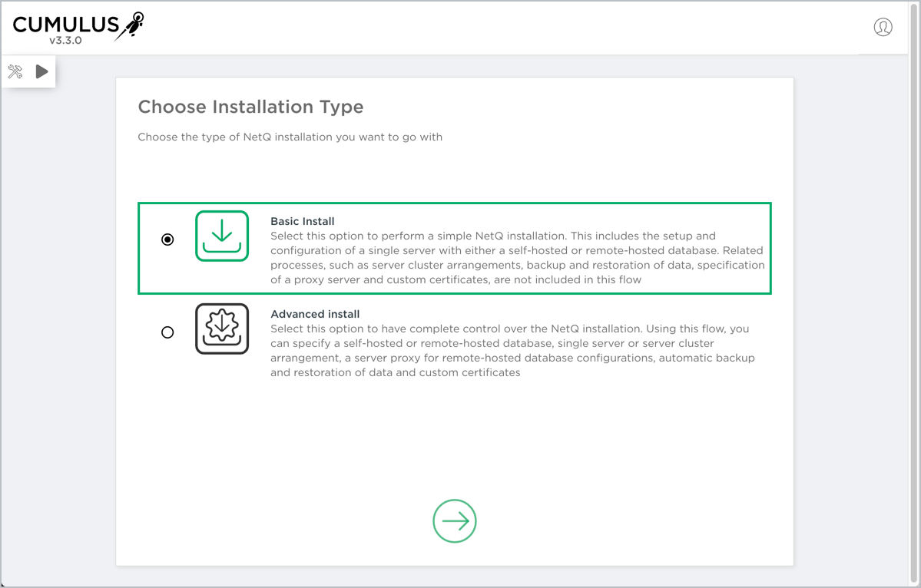Image resolution: width=921 pixels, height=588 pixels.
Task: Click the NetQ installation subtitle text
Action: pos(290,137)
